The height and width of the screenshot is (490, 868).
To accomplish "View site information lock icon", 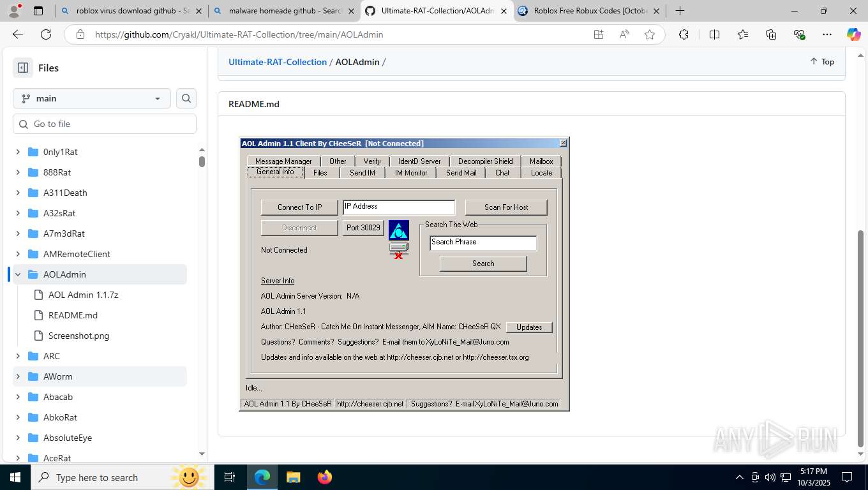I will 80,34.
